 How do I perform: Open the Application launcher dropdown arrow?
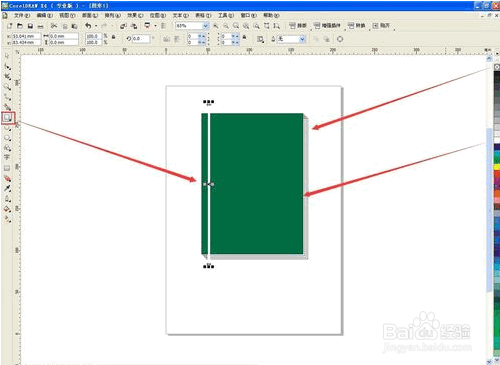[x=155, y=26]
